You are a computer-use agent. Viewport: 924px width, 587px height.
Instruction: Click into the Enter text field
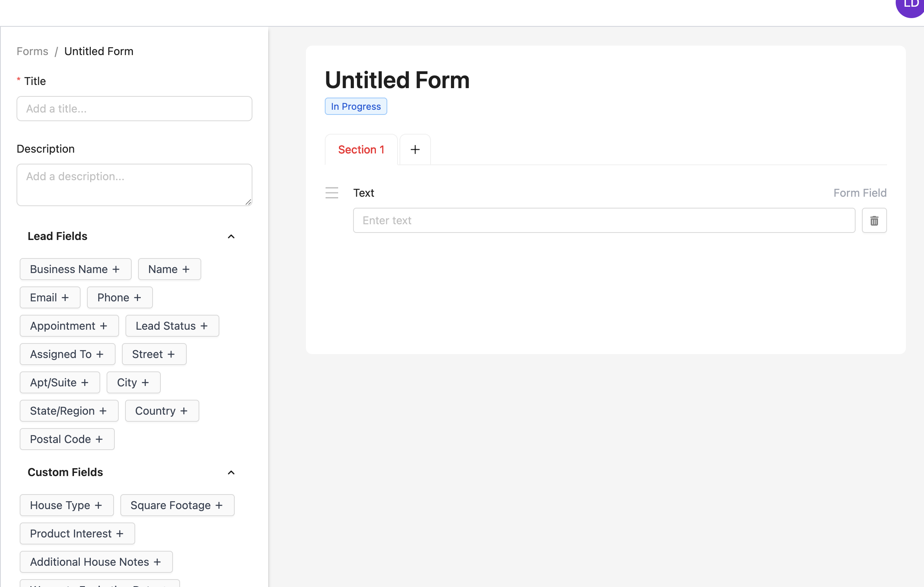coord(604,220)
